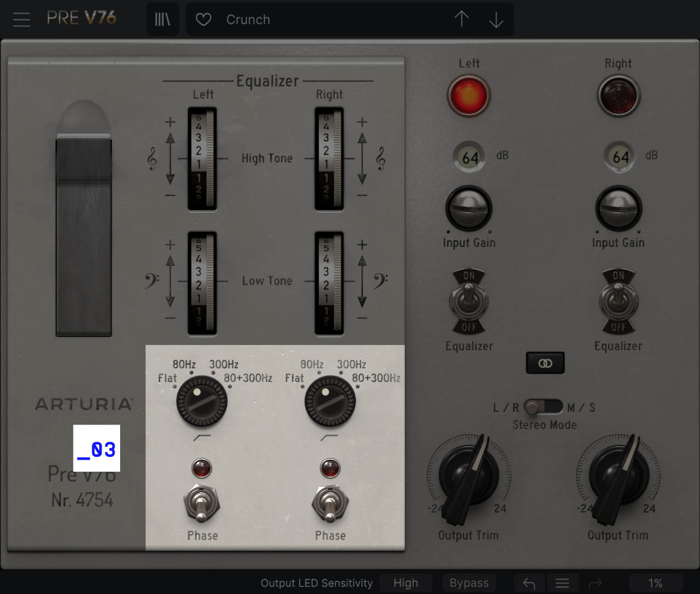Click the left treble clef icon
The image size is (700, 594).
click(152, 159)
